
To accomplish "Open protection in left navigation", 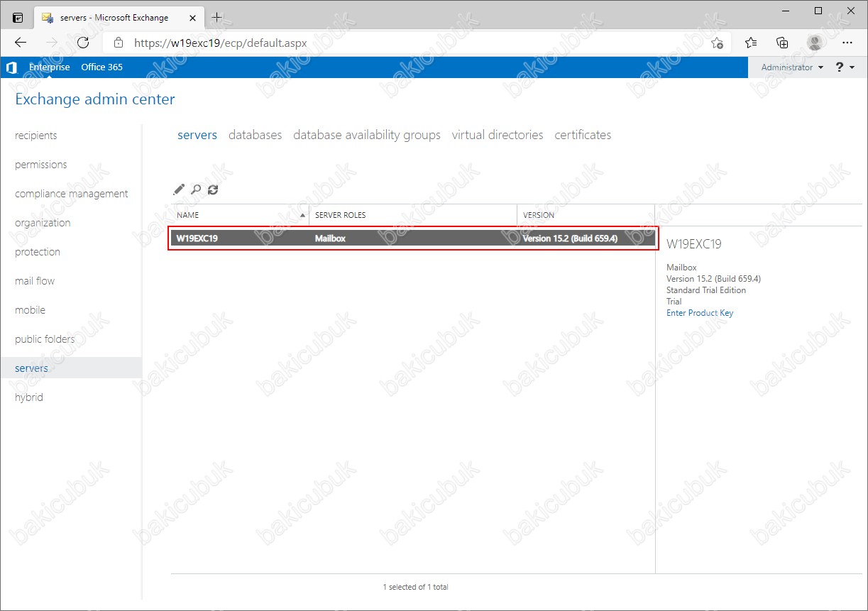I will click(38, 252).
